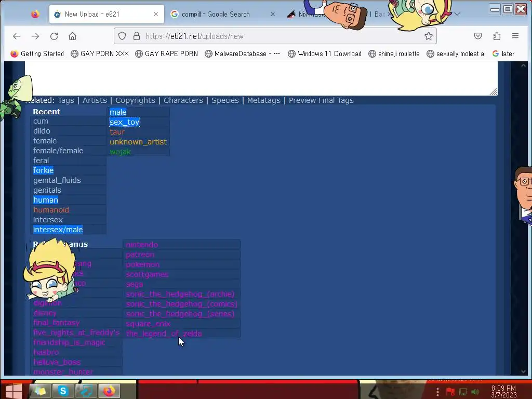Show tracking protection shield info

122,36
